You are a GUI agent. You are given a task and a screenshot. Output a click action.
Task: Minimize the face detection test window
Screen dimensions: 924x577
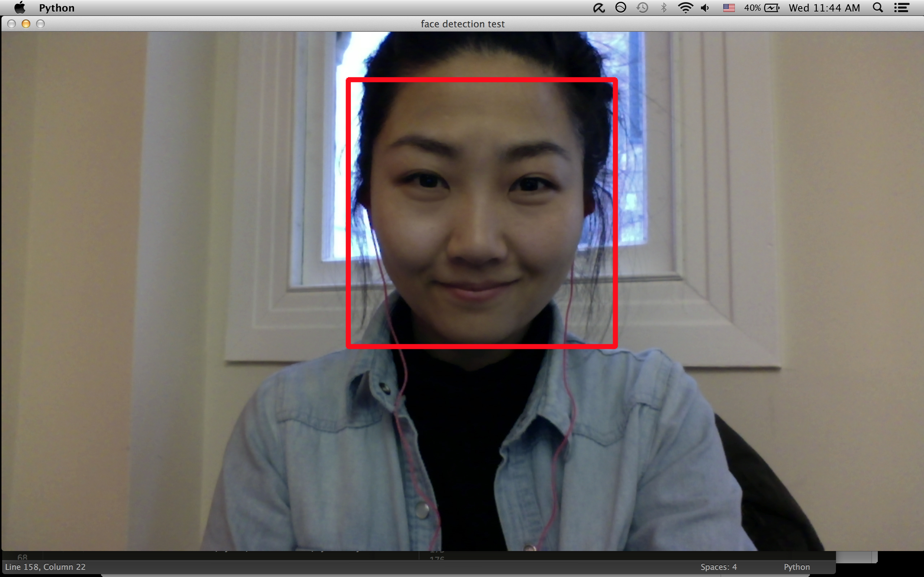(26, 24)
